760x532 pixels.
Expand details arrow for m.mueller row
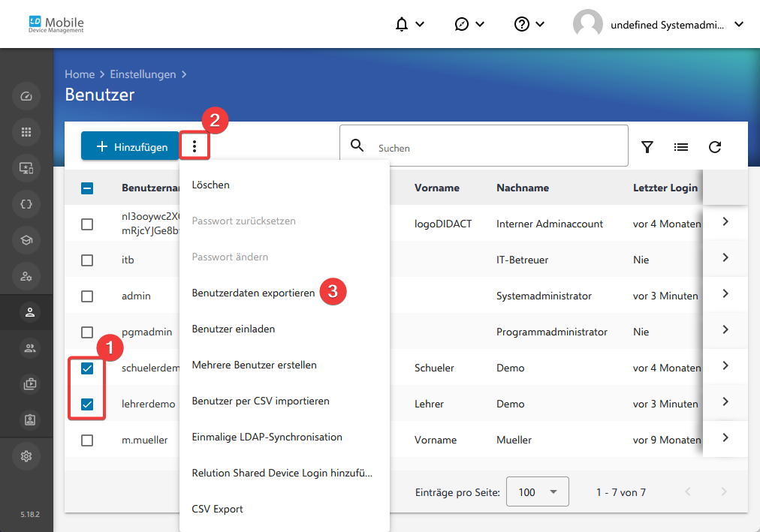point(725,437)
